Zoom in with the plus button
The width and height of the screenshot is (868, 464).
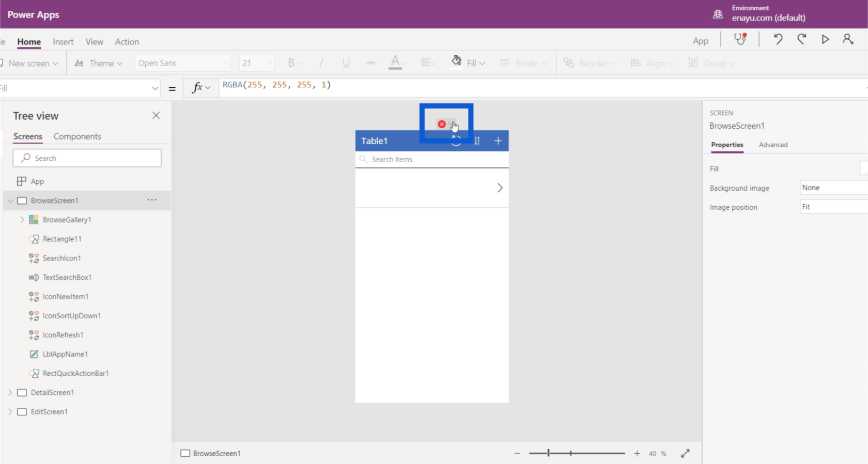(637, 453)
